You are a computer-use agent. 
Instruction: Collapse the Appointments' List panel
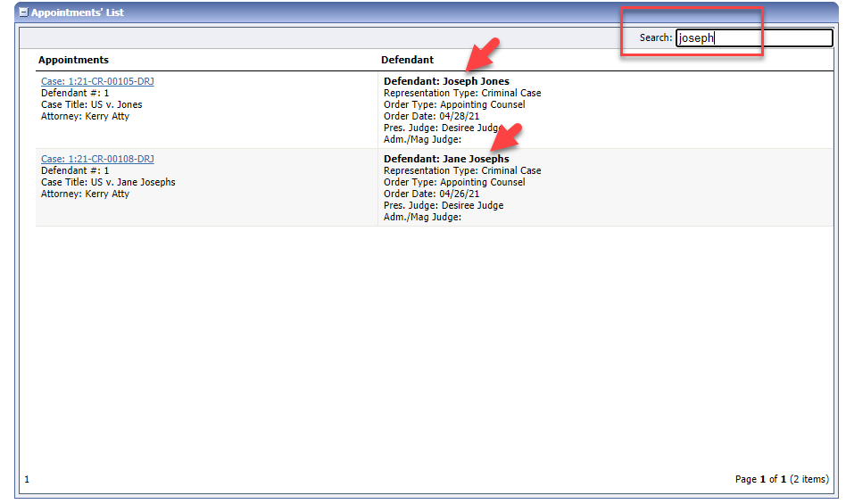[x=24, y=12]
